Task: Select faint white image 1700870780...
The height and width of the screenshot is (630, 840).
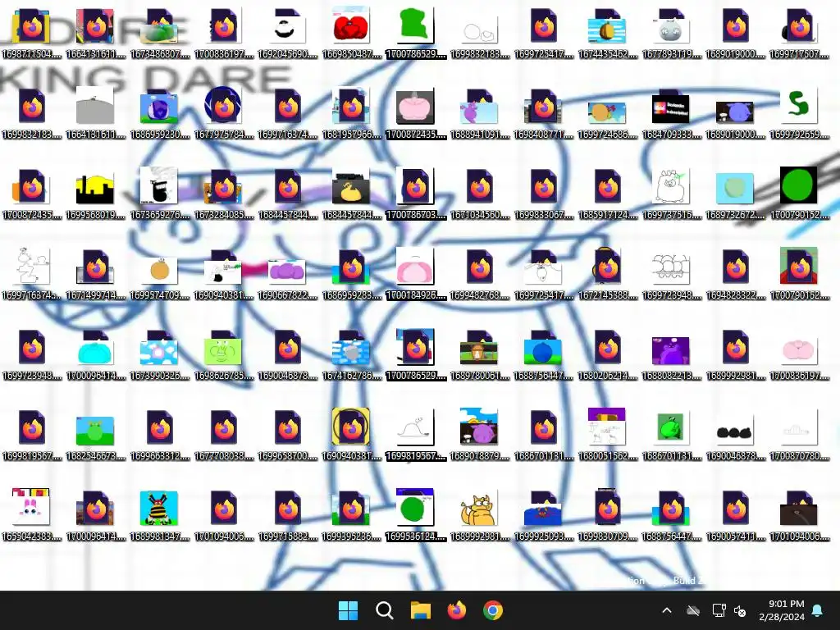Action: [799, 435]
